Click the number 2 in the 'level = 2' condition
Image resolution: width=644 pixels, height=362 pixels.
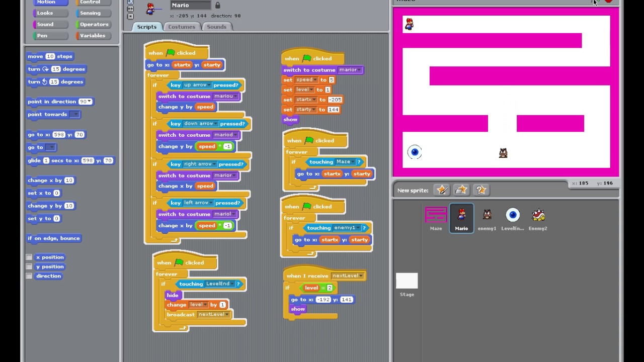point(330,288)
